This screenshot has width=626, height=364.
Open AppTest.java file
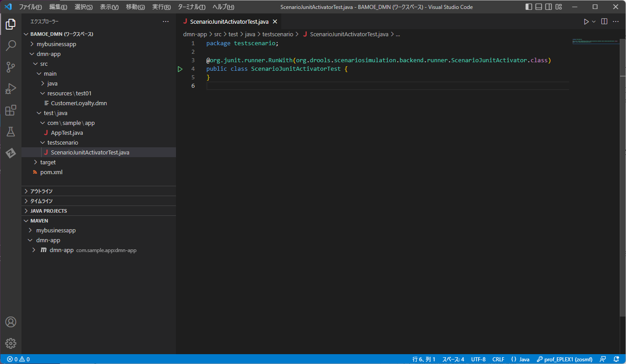[x=99, y=133]
